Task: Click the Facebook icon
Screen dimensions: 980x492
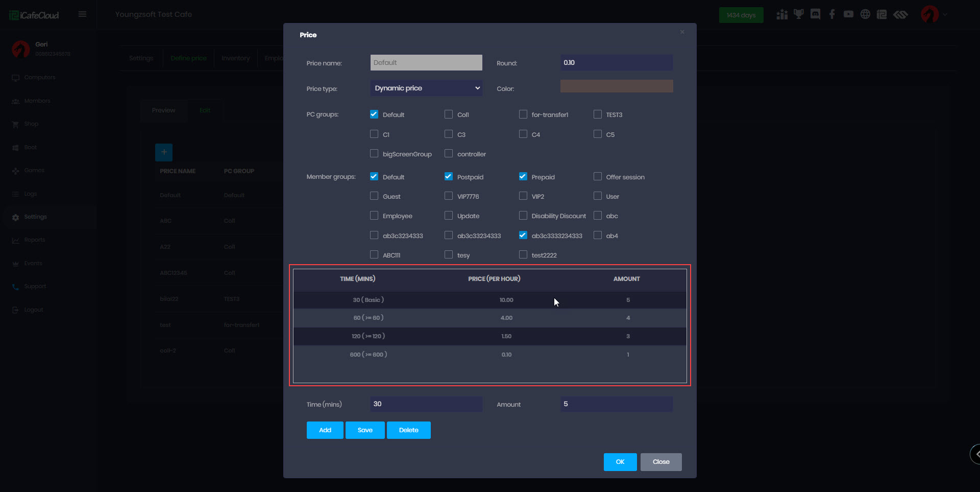Action: click(x=832, y=15)
